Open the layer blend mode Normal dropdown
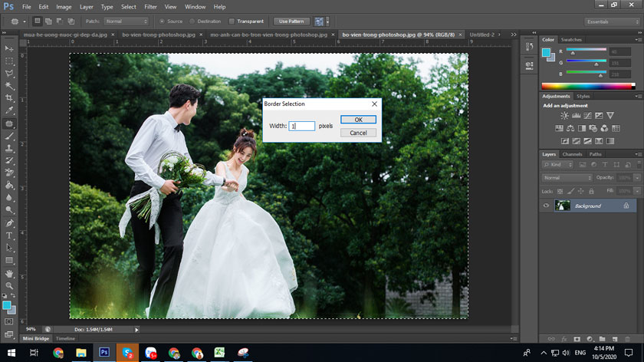Screen dimensions: 644x362 (x=567, y=178)
